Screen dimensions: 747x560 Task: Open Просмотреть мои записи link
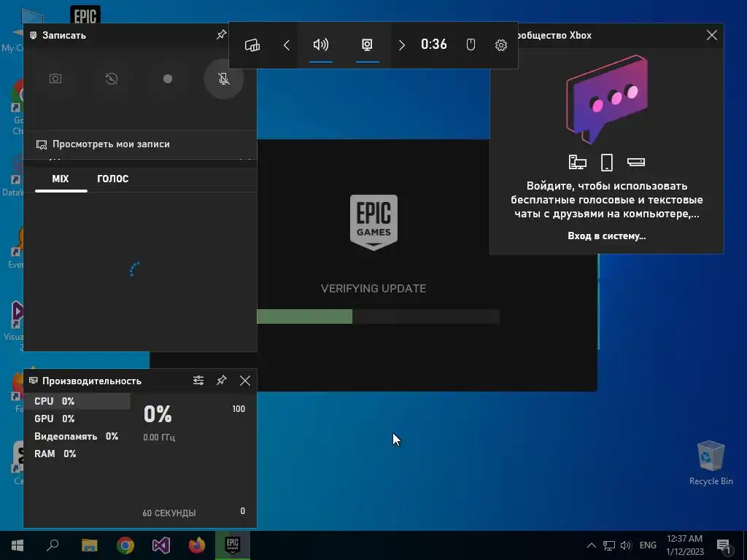tap(104, 144)
